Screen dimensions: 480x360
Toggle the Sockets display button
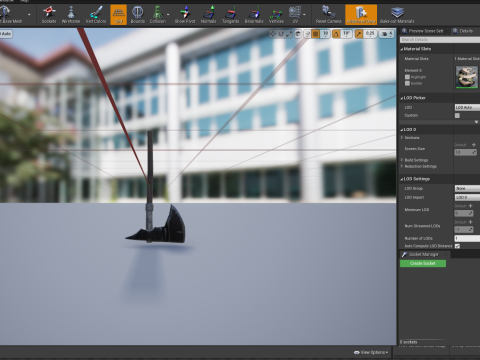49,15
